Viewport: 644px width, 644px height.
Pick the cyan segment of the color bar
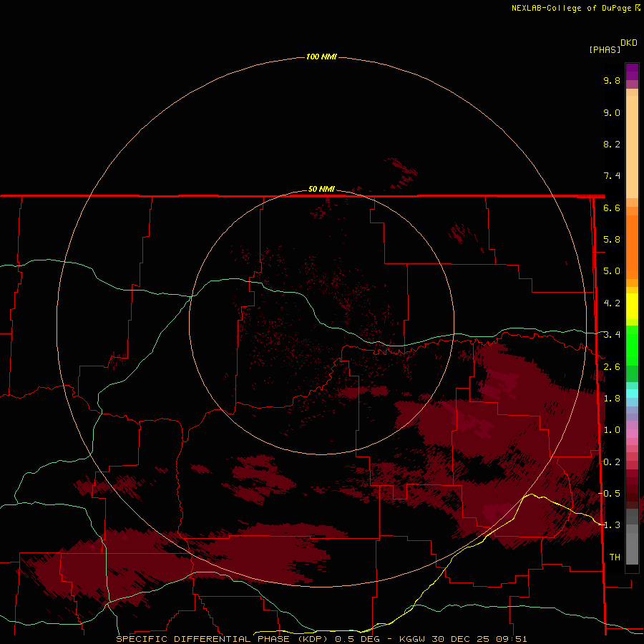click(632, 394)
